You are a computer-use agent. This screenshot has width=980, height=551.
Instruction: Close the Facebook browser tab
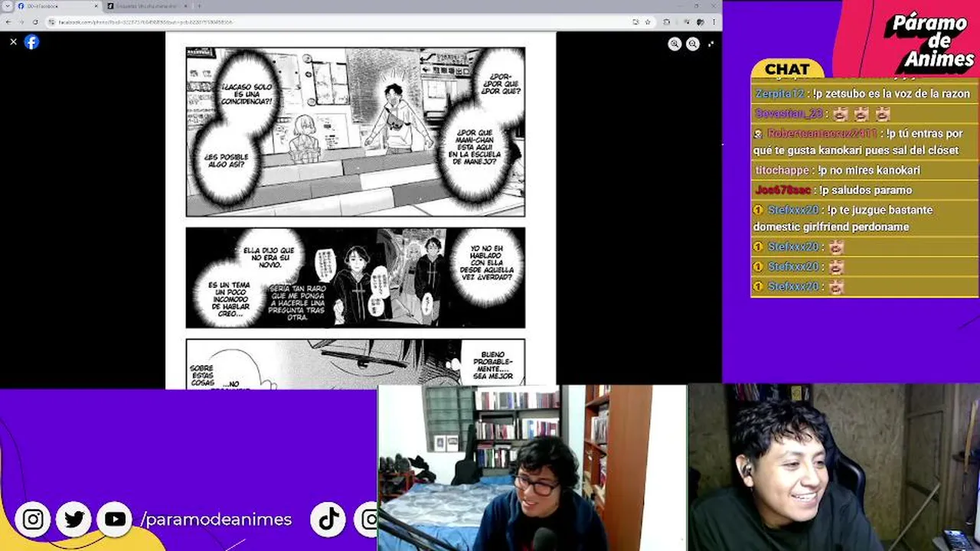96,6
